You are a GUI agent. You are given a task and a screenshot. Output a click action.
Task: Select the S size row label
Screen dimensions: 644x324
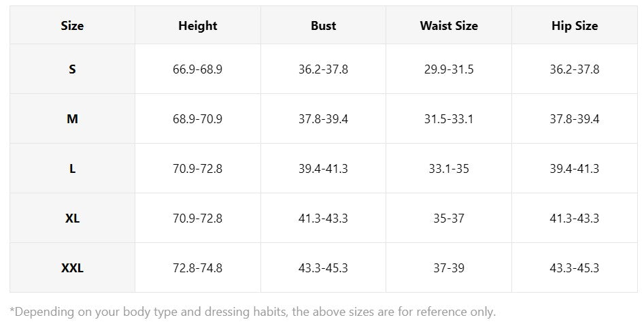[72, 69]
